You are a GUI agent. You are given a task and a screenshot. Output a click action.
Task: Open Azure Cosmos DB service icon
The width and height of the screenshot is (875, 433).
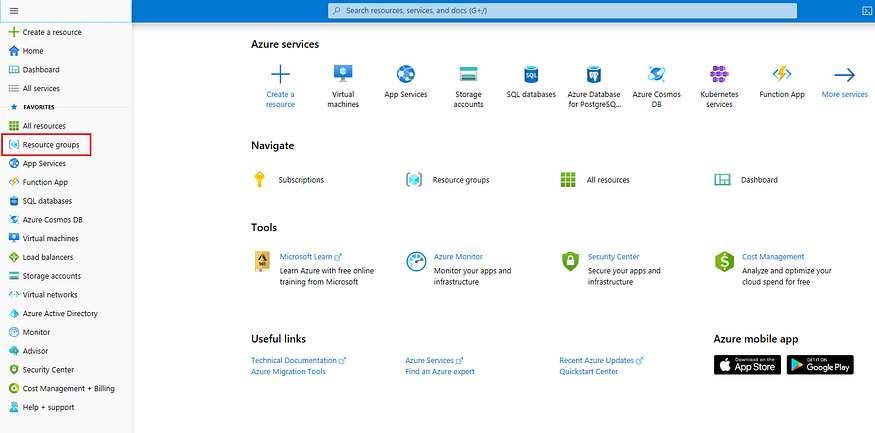point(656,75)
